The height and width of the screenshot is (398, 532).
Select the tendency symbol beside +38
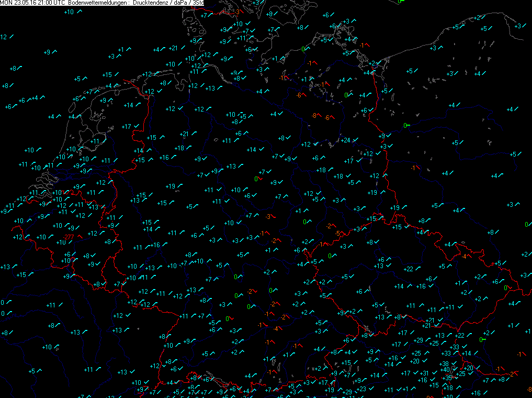click(x=454, y=363)
